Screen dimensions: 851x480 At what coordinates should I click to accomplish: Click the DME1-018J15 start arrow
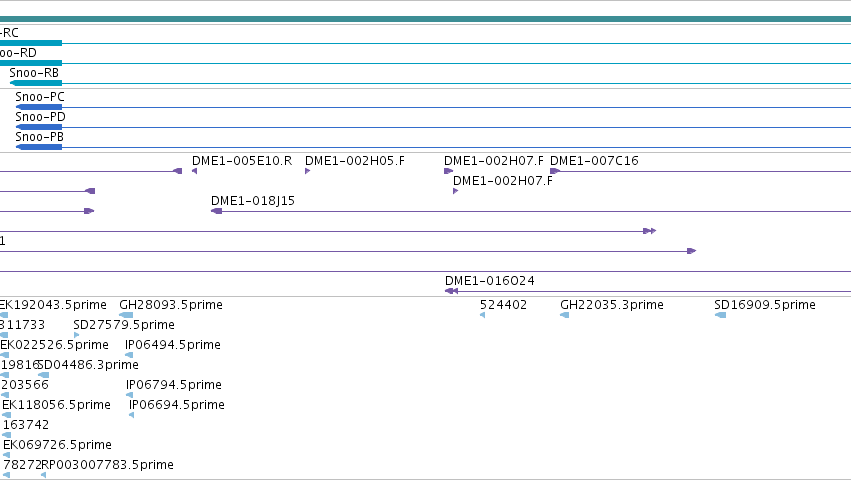pyautogui.click(x=216, y=211)
